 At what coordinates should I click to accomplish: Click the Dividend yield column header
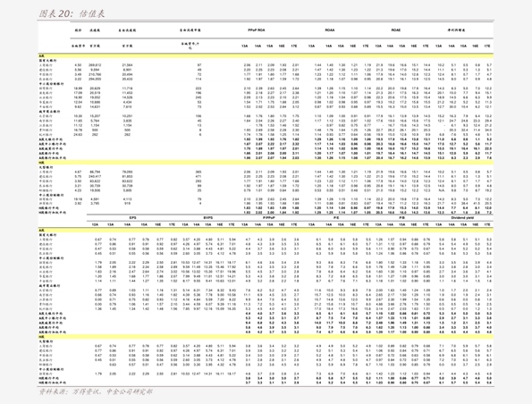[x=462, y=218]
